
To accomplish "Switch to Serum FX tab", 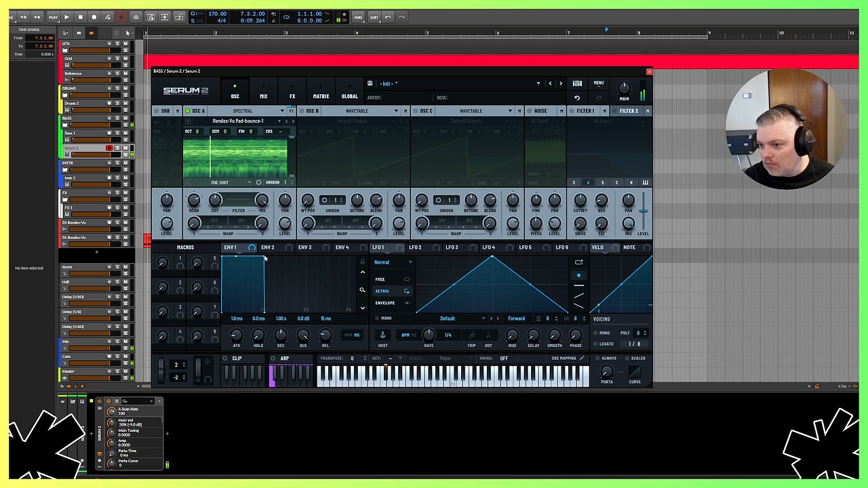I will pos(292,92).
